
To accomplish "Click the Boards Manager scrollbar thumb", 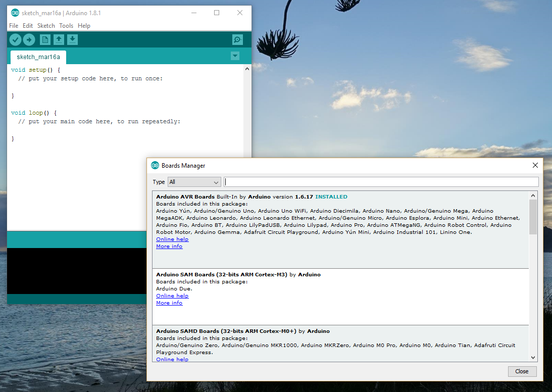I will [533, 217].
